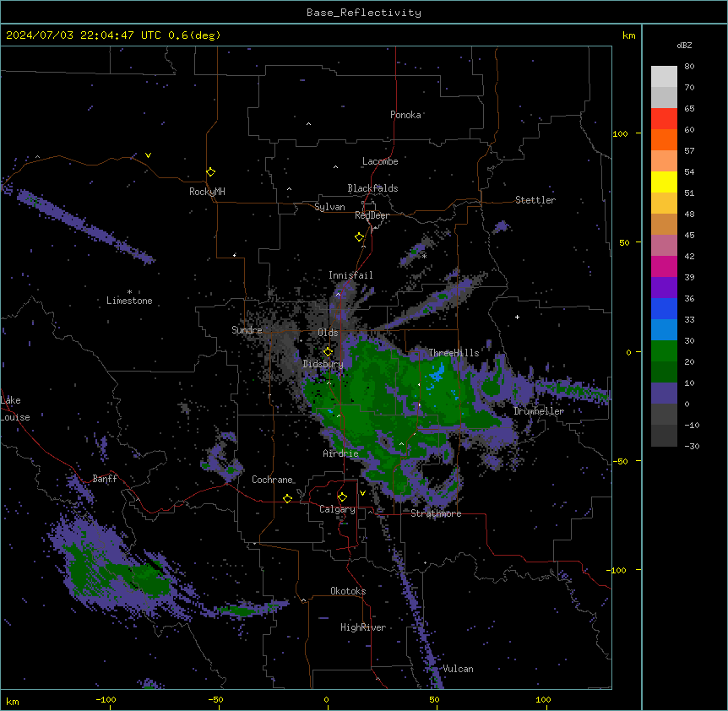The width and height of the screenshot is (728, 711).
Task: Click the RedDeer city label
Action: 372,215
